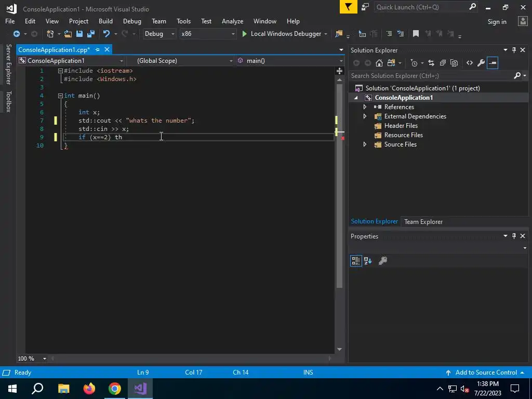
Task: Open Firefox from the taskbar
Action: click(x=89, y=389)
